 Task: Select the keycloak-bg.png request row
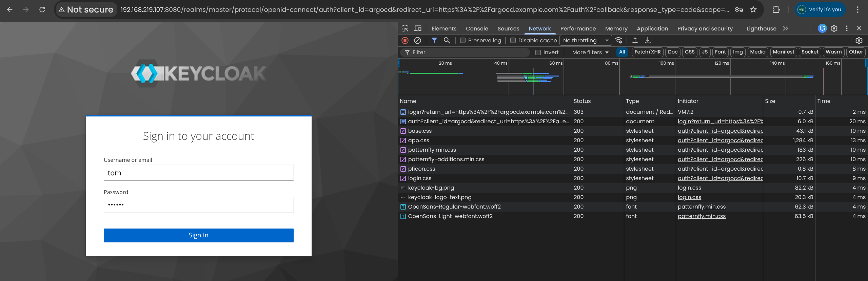632,188
